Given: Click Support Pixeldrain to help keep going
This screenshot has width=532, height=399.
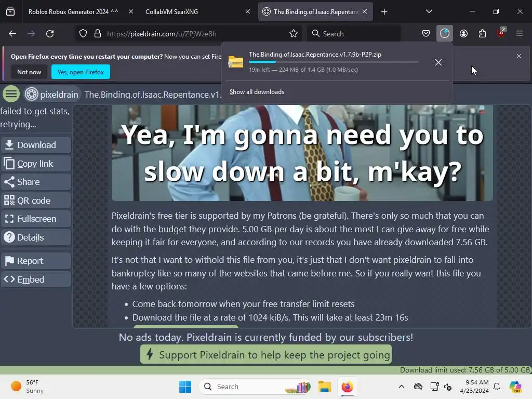Looking at the screenshot, I should coord(266,354).
